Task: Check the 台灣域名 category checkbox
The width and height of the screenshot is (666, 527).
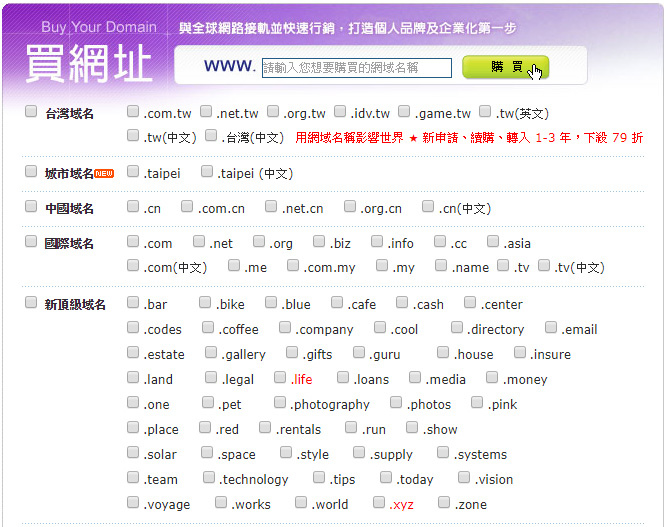Action: click(31, 112)
